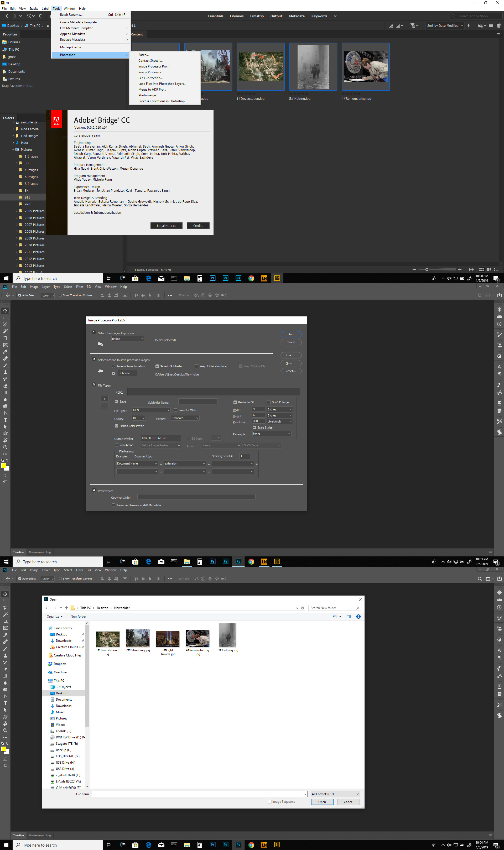
Task: Toggle ascending sort arrow beside Sort by Date Modified
Action: 469,25
